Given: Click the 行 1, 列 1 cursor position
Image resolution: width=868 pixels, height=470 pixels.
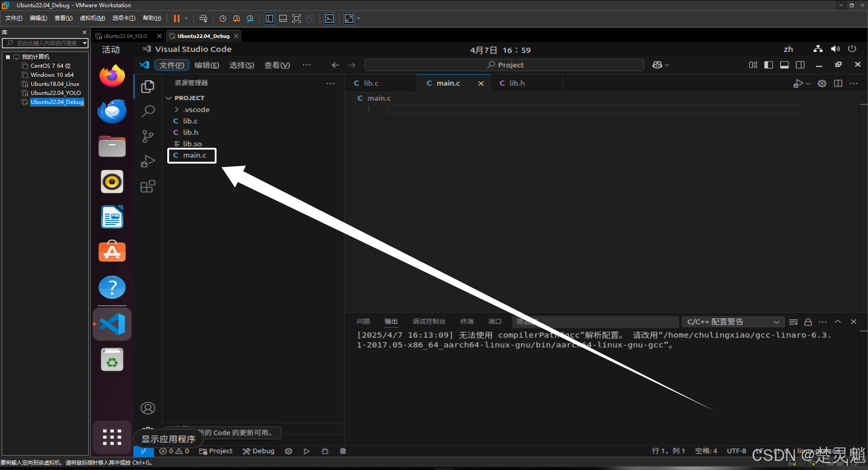Looking at the screenshot, I should pos(669,451).
